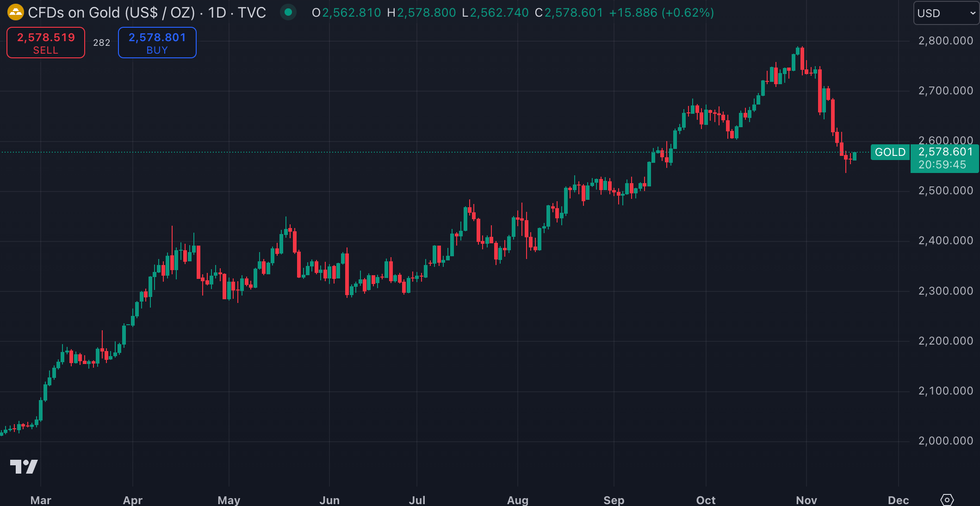Click the 2,200.000 price axis label

[x=945, y=341]
